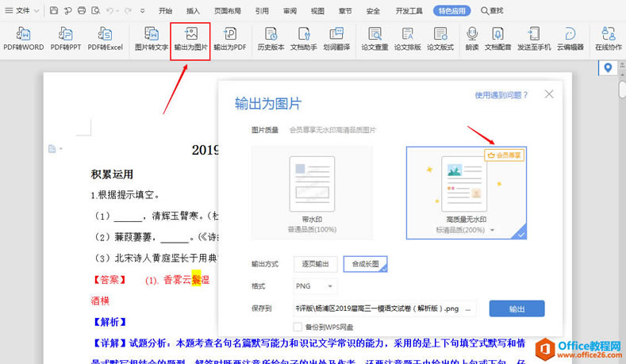Switch to the 开发工具 tab
Image resolution: width=626 pixels, height=364 pixels.
coord(409,11)
